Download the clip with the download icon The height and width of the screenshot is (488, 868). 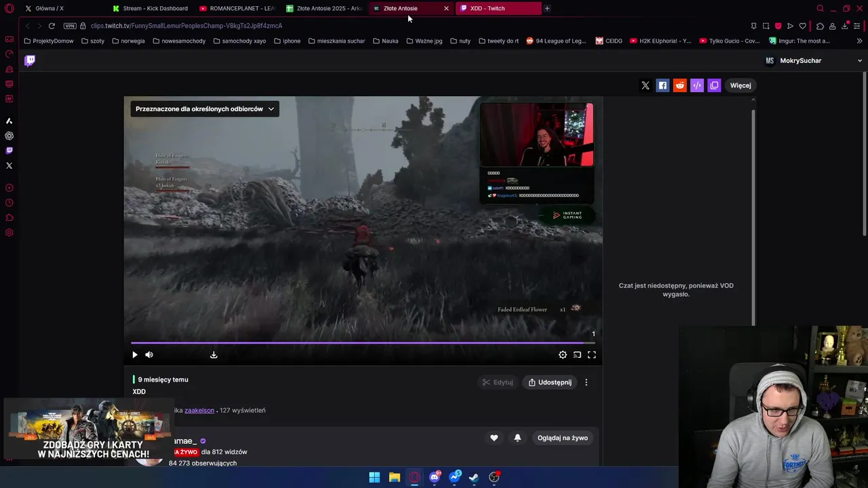click(x=214, y=354)
